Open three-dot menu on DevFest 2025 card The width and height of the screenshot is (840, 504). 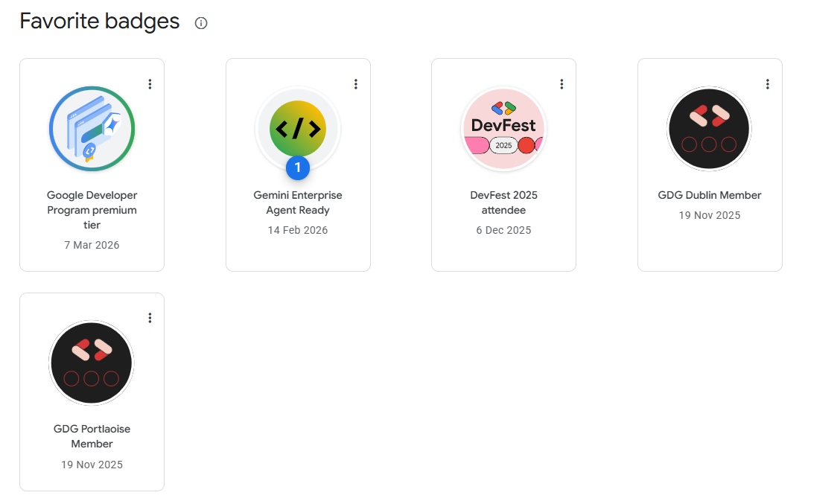tap(561, 84)
